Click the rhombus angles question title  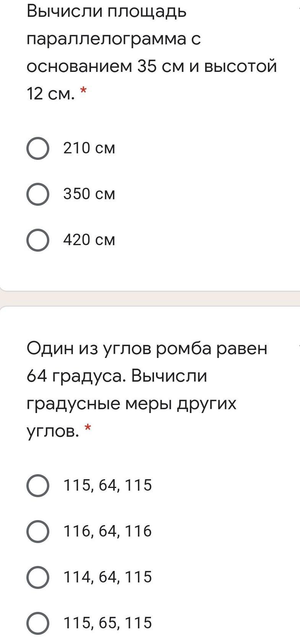tap(147, 390)
